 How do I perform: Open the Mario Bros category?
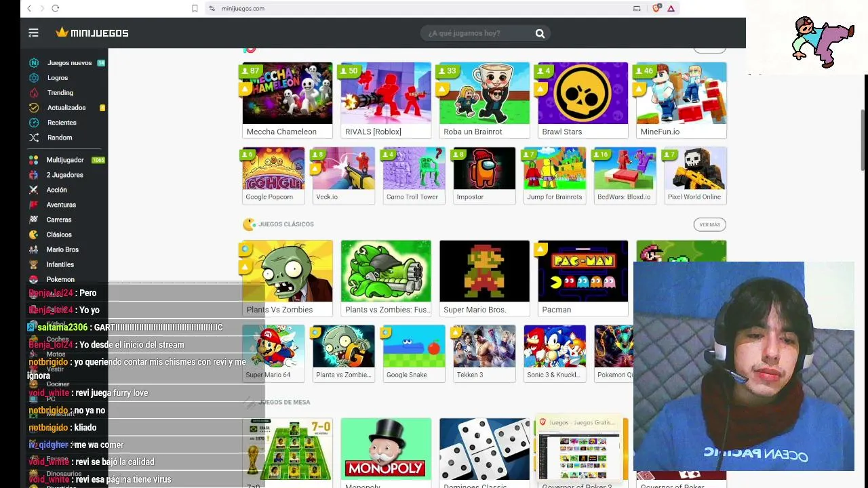[62, 249]
